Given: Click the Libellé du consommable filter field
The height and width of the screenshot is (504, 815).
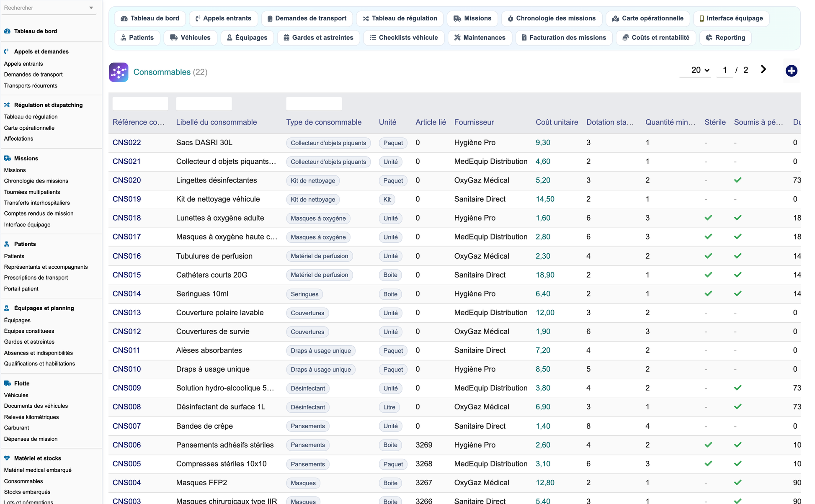Looking at the screenshot, I should pyautogui.click(x=204, y=103).
